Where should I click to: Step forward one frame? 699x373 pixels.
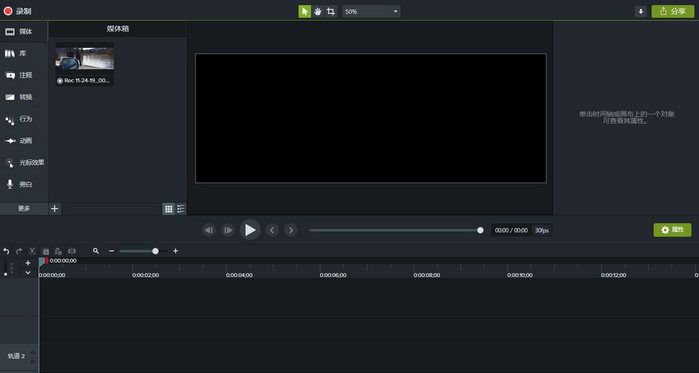[x=228, y=230]
